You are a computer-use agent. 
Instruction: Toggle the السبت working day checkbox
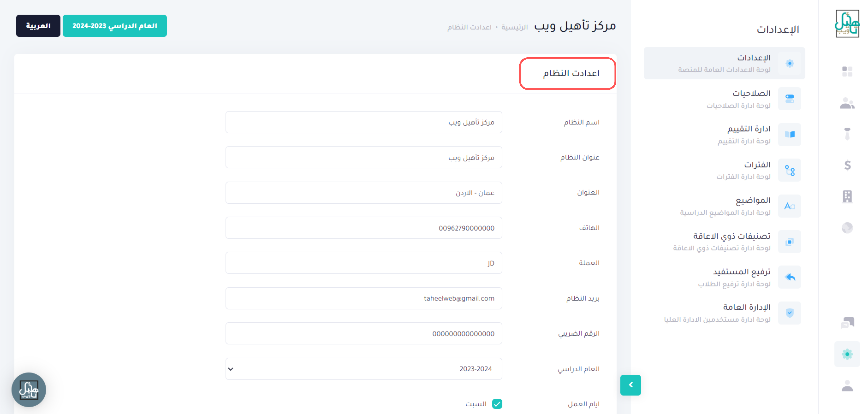coord(497,404)
